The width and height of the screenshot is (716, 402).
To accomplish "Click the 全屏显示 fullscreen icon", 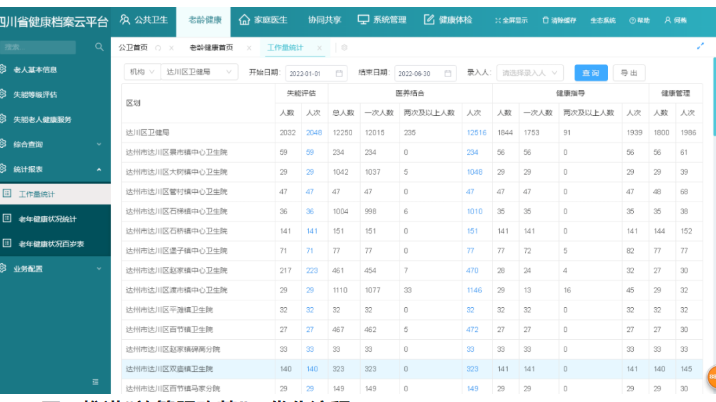I will 499,20.
